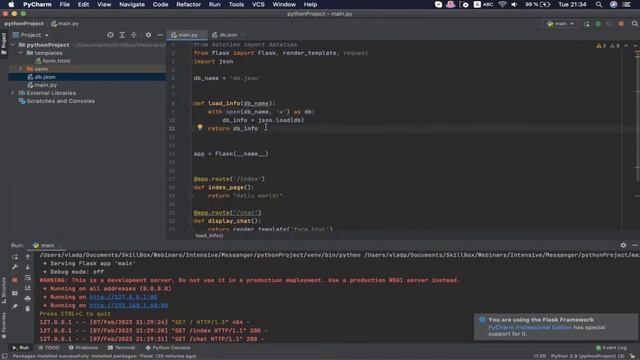Viewport: 640px width, 360px height.
Task: Open run configuration wrench settings
Action: point(15,267)
